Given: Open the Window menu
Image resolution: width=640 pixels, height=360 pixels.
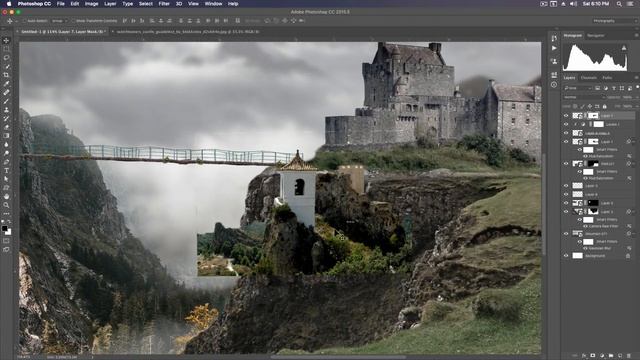Looking at the screenshot, I should (213, 4).
